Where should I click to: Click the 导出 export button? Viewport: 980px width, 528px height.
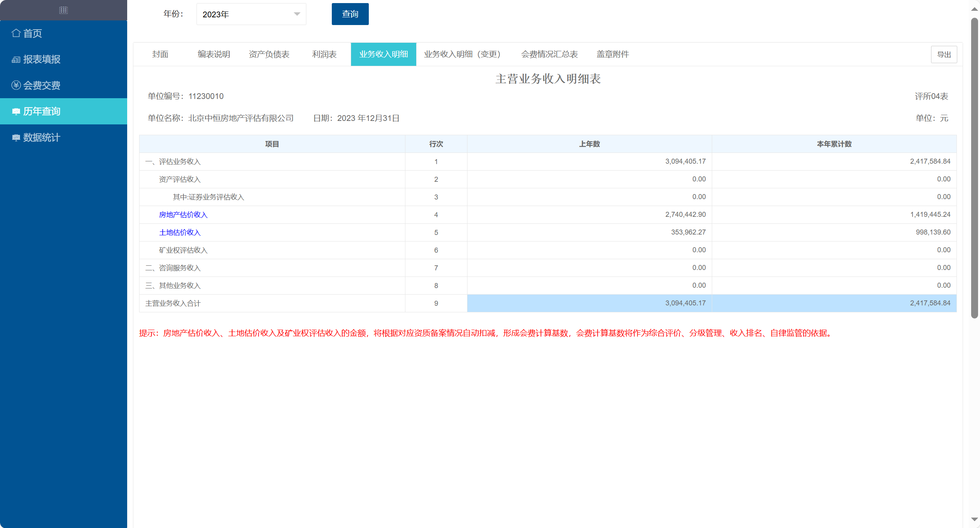944,54
